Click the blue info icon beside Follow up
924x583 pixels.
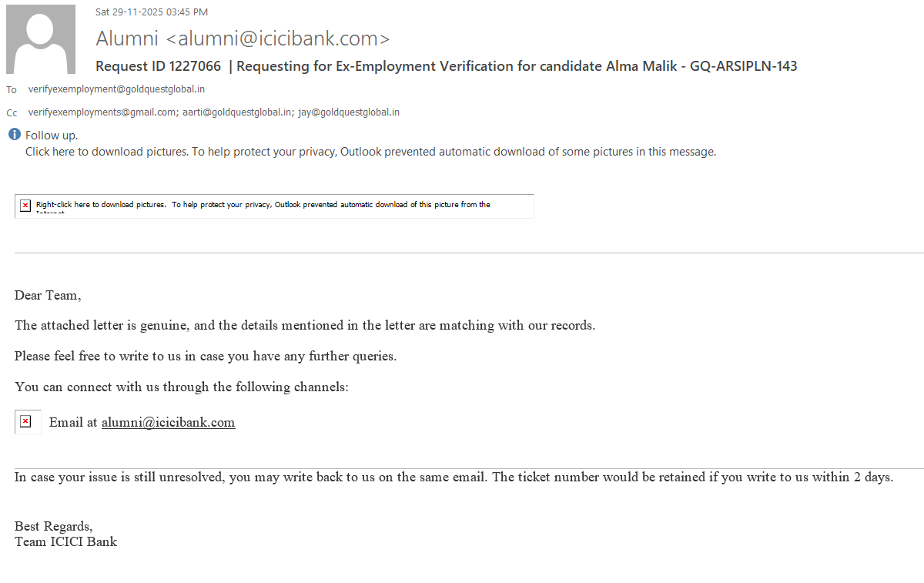tap(15, 135)
